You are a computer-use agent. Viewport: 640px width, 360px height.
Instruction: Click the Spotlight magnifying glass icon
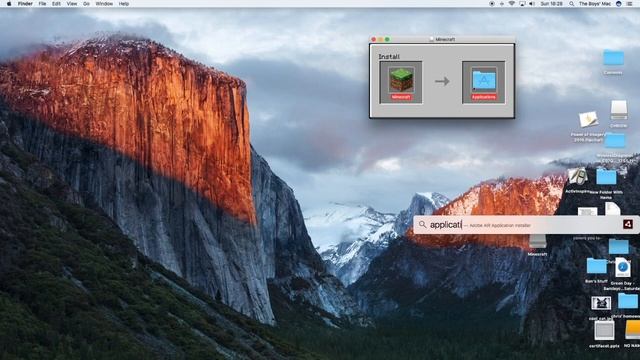[x=422, y=224]
